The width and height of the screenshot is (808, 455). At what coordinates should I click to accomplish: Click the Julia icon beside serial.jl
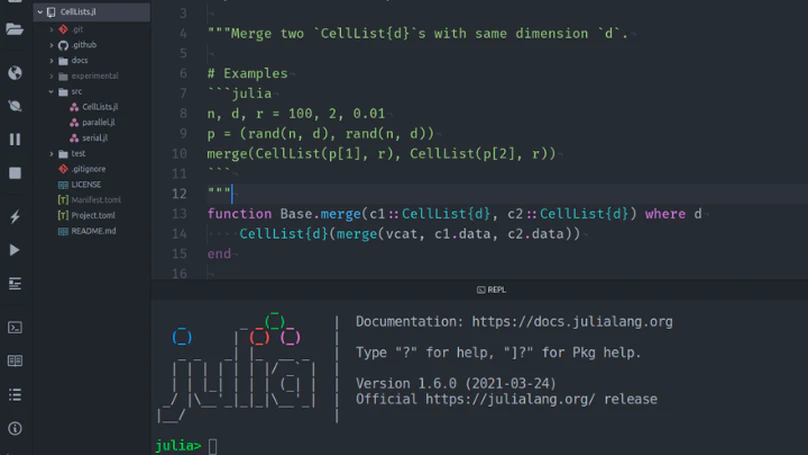tap(74, 138)
